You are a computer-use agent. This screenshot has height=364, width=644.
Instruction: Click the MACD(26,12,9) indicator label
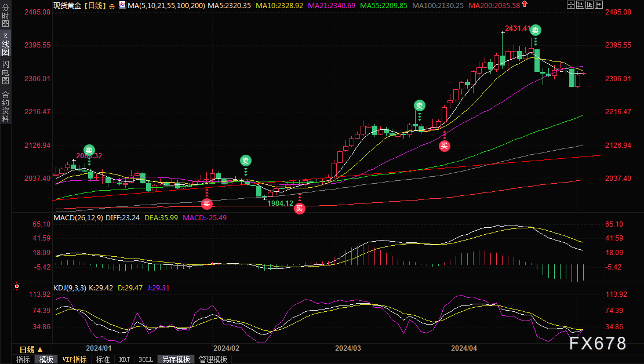(78, 218)
